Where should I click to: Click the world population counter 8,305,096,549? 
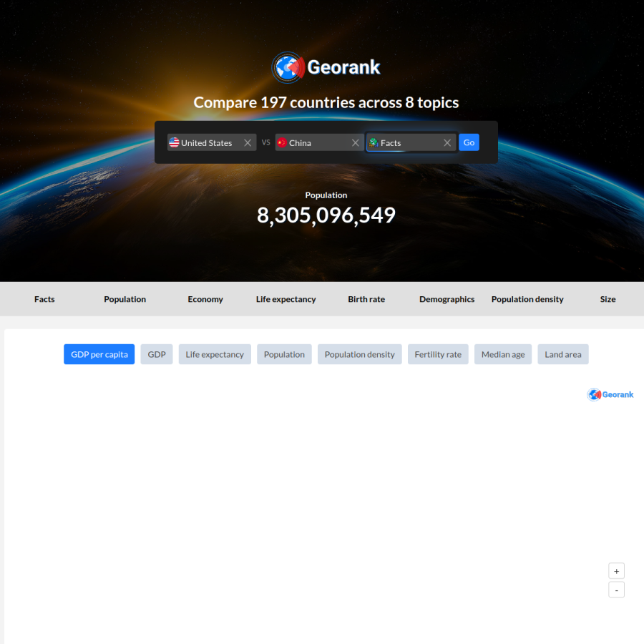pos(326,215)
